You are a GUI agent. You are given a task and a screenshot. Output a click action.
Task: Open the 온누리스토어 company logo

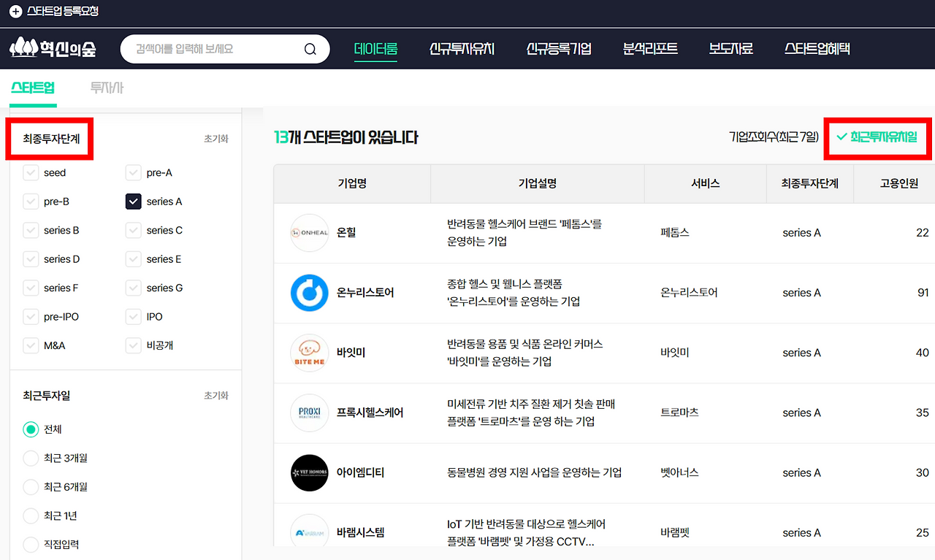pyautogui.click(x=310, y=293)
